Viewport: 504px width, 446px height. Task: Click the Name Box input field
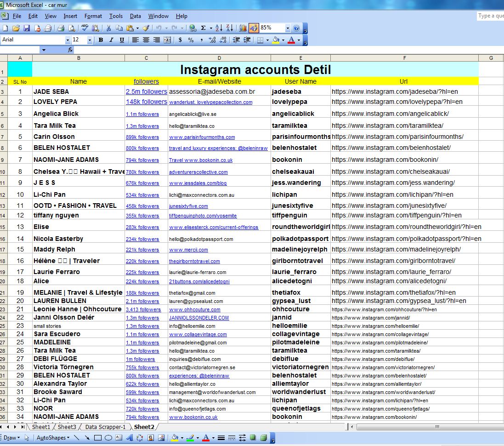coord(20,50)
